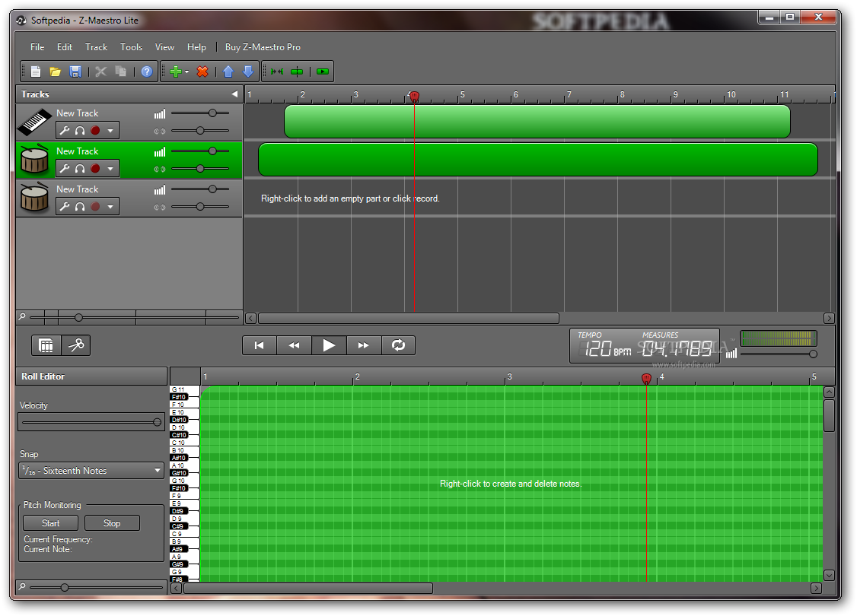857x616 pixels.
Task: Adjust pan slider of the selected green track
Action: pos(200,169)
